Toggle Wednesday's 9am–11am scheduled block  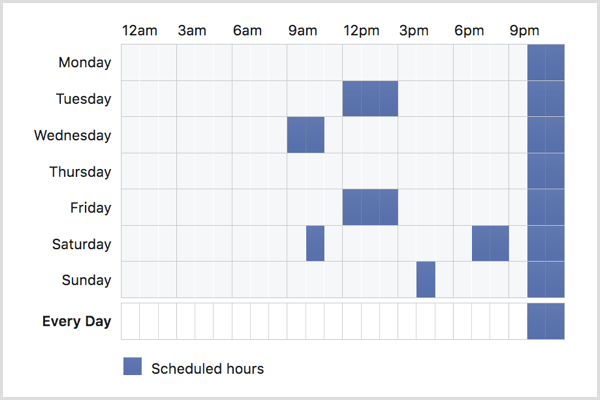[x=306, y=135]
